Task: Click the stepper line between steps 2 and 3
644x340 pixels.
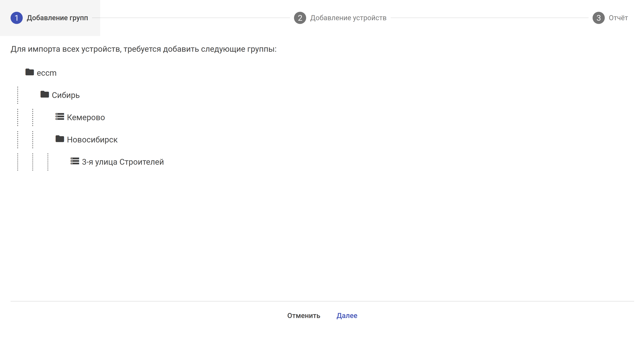Action: point(489,18)
